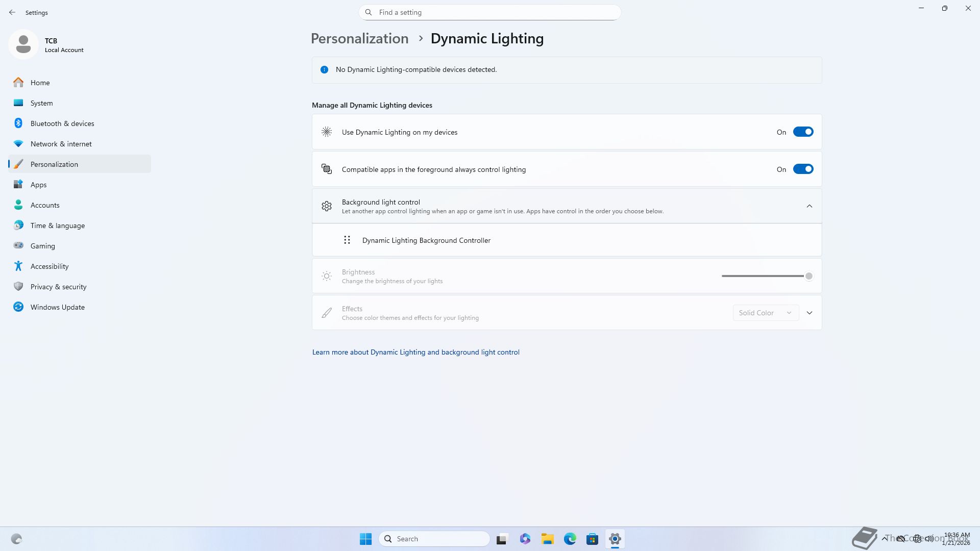980x551 pixels.
Task: Click Personalization in the breadcrumb
Action: tap(359, 39)
